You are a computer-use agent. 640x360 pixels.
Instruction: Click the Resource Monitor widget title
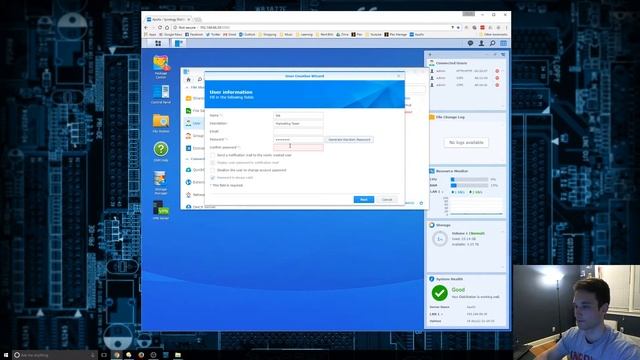point(452,171)
